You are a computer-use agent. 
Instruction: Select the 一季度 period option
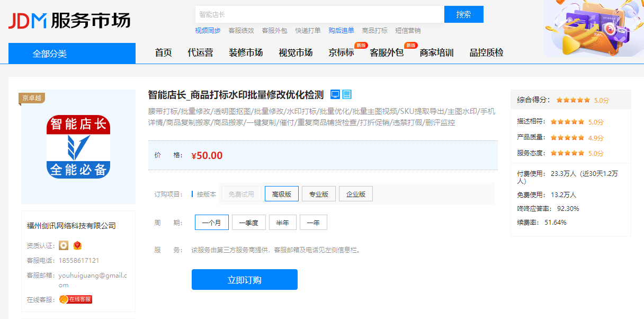point(249,223)
